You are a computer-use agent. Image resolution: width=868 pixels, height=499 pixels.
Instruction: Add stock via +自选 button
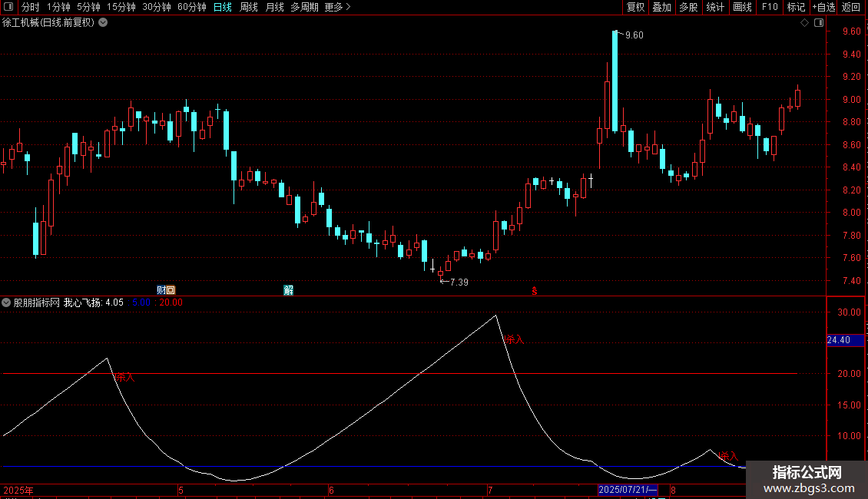pyautogui.click(x=823, y=7)
